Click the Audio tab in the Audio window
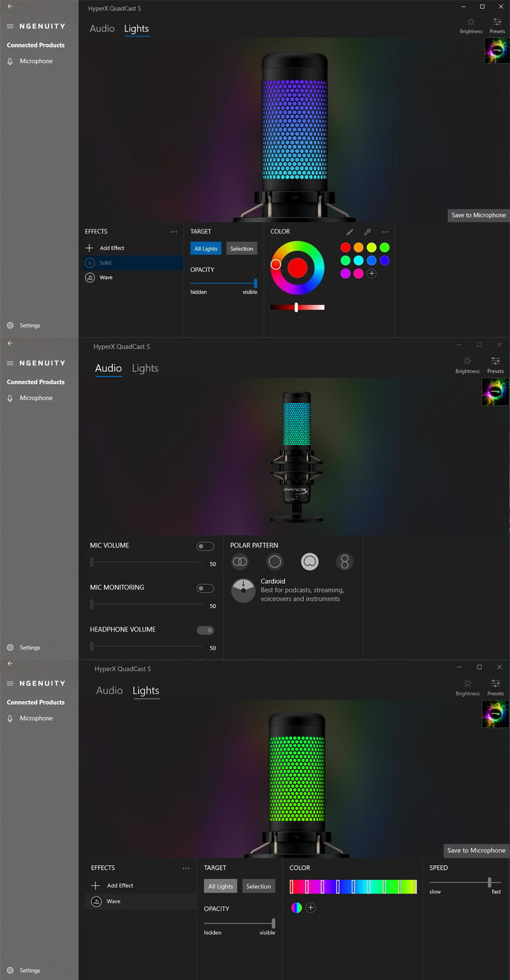The height and width of the screenshot is (980, 510). (x=108, y=368)
